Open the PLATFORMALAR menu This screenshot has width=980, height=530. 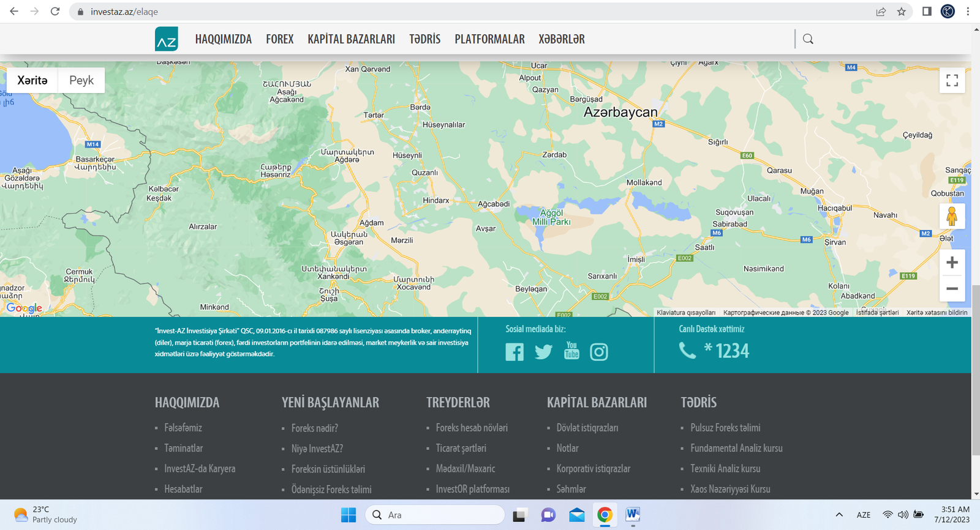coord(489,39)
